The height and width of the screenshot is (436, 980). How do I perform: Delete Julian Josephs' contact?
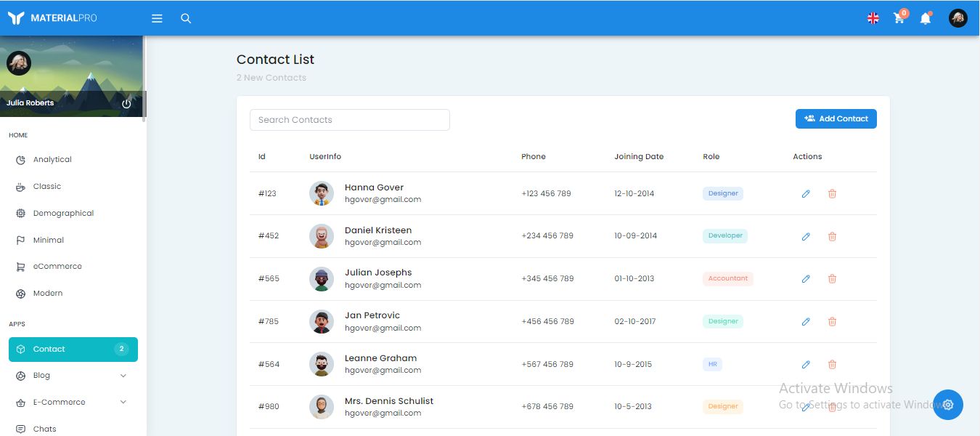pos(832,279)
